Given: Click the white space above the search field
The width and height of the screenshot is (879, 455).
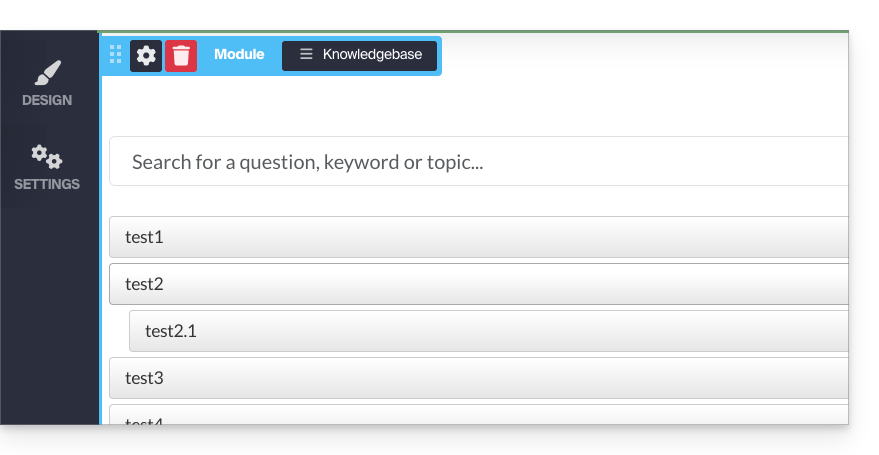Looking at the screenshot, I should pyautogui.click(x=478, y=105).
